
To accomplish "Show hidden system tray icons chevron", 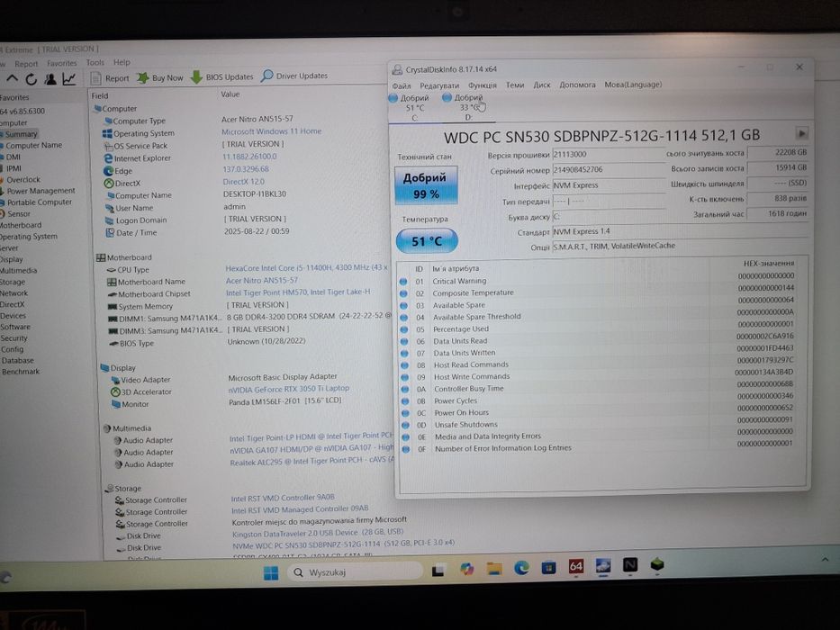I will coord(825,559).
